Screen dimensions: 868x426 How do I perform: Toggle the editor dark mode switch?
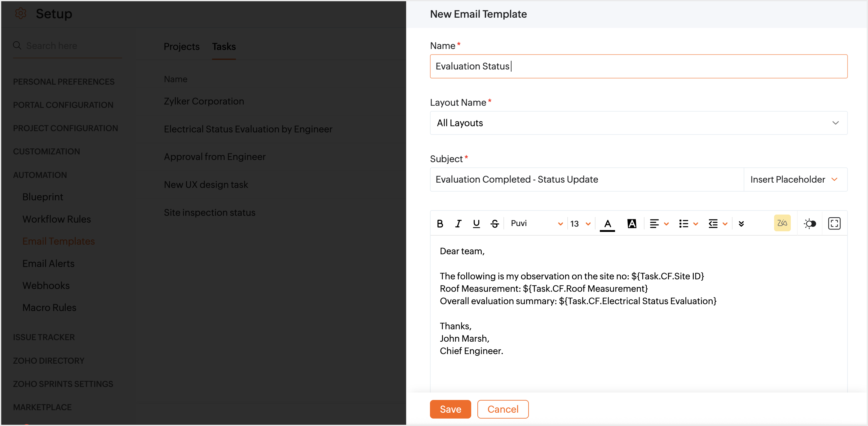(x=810, y=224)
